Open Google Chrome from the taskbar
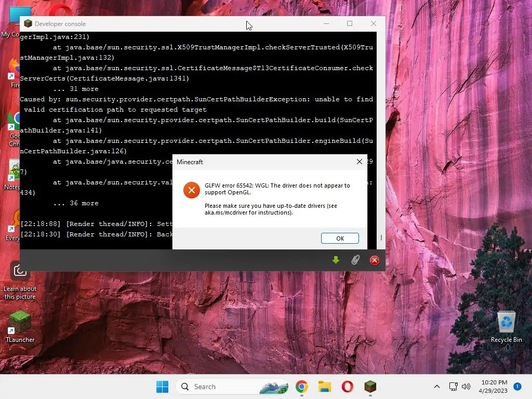This screenshot has height=399, width=532. pos(302,387)
